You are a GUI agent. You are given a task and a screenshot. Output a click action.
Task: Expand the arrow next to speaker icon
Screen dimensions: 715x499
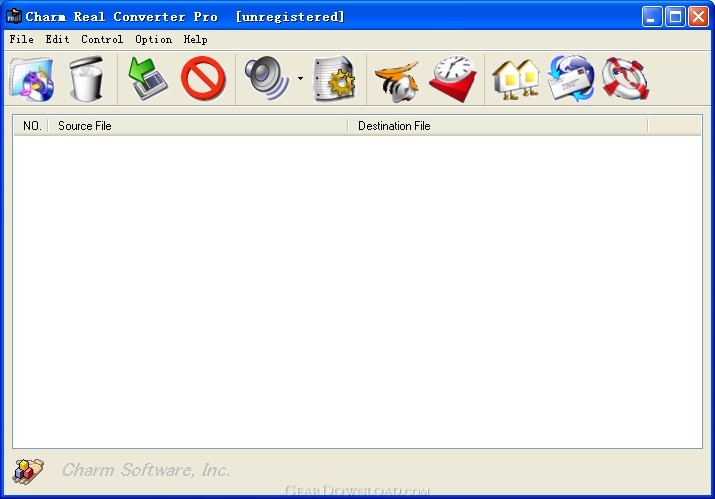click(300, 78)
